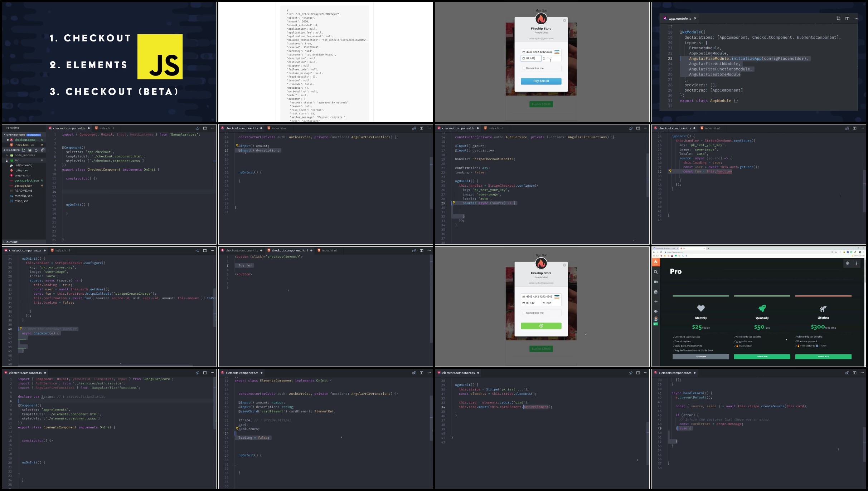The width and height of the screenshot is (868, 491).
Task: Reload the Pro page in the browser
Action: pyautogui.click(x=661, y=252)
